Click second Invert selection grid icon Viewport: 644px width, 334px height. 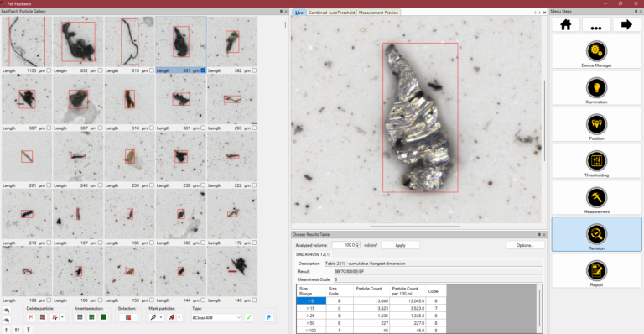91,317
